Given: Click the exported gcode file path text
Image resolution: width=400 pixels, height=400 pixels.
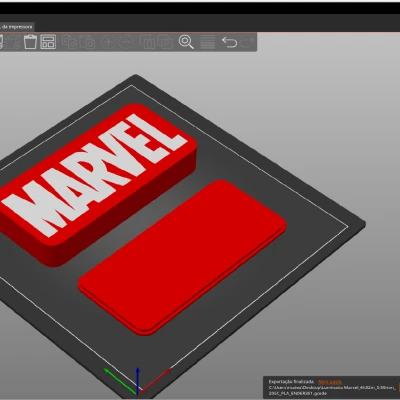Looking at the screenshot, I should point(332,390).
